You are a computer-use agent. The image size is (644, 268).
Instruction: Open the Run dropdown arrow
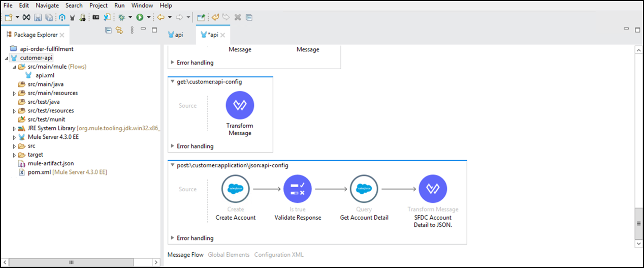click(x=149, y=17)
